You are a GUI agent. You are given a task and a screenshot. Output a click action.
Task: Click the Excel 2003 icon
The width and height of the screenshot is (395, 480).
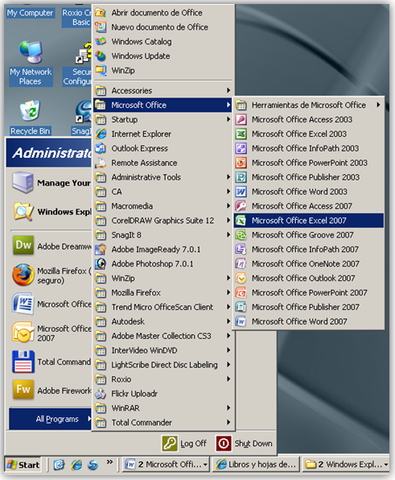click(x=241, y=134)
